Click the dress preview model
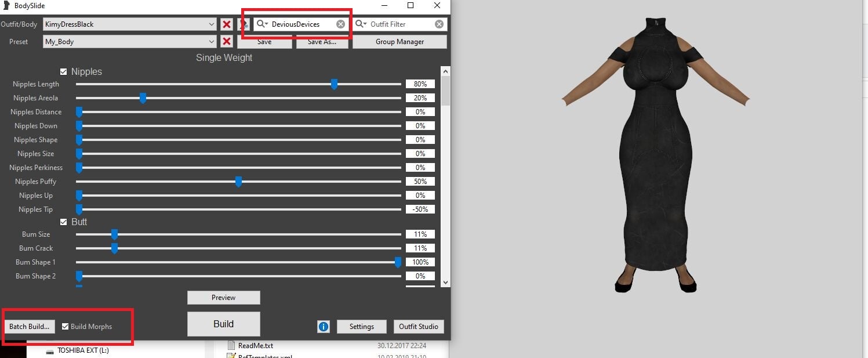This screenshot has width=868, height=358. pyautogui.click(x=655, y=154)
